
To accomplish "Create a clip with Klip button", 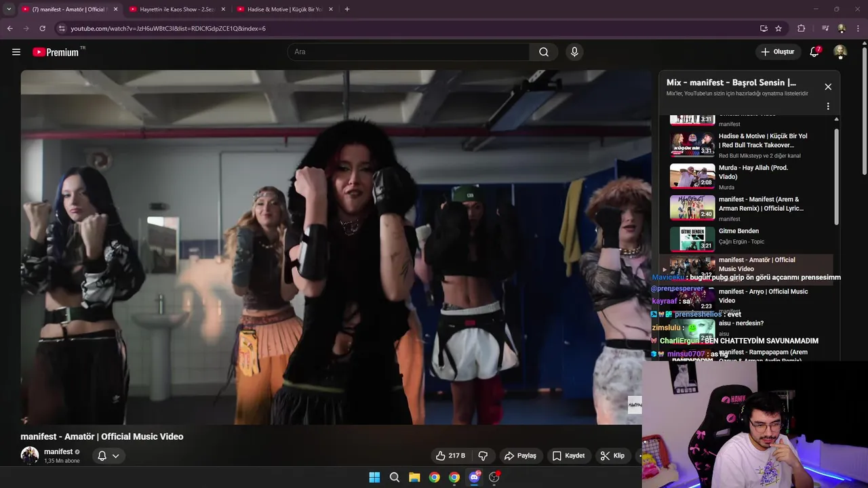I will click(x=613, y=456).
